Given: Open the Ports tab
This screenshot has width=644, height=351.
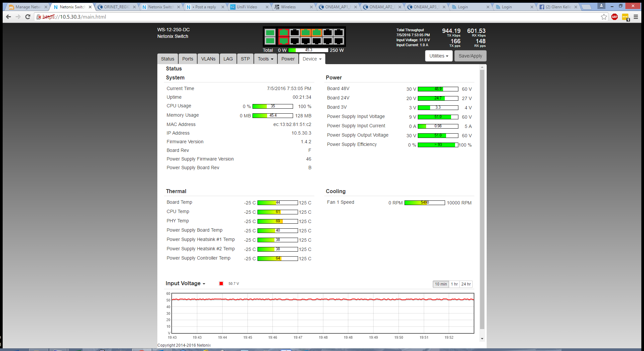Looking at the screenshot, I should (188, 59).
